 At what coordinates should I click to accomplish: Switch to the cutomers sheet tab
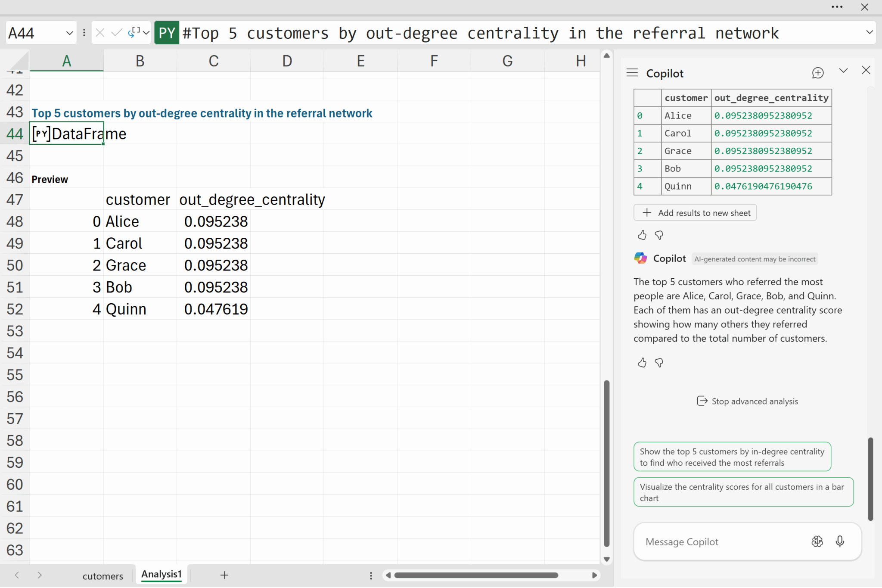(102, 576)
